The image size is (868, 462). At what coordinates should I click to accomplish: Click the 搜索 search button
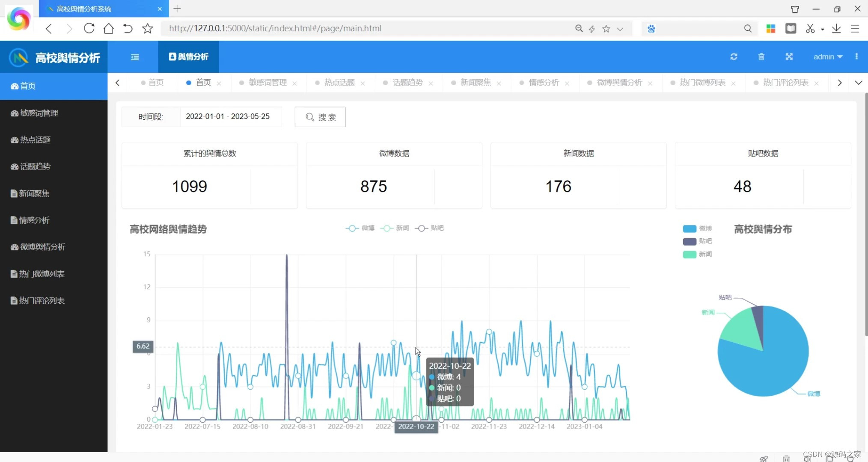click(x=320, y=117)
